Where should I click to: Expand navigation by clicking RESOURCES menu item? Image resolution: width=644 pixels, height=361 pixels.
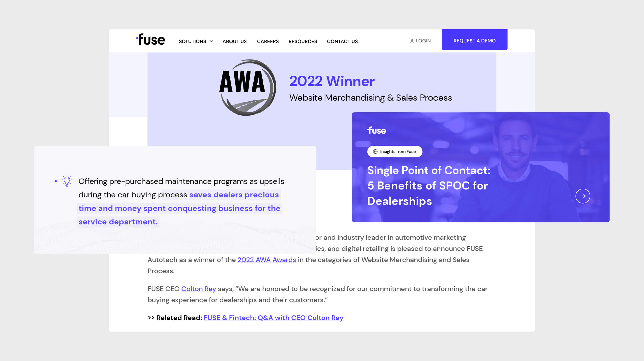[x=302, y=41]
